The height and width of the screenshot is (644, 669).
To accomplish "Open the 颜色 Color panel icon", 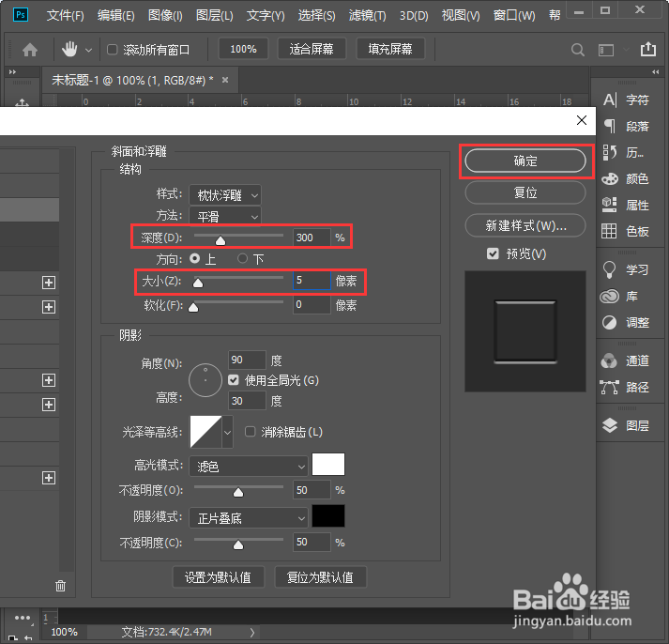I will point(610,178).
